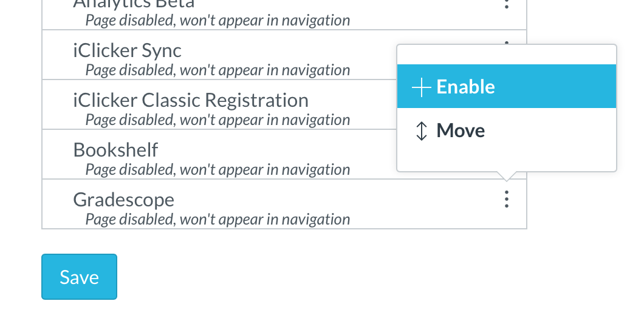This screenshot has width=644, height=318.
Task: Click the disabled note under iClicker Sync
Action: point(218,70)
